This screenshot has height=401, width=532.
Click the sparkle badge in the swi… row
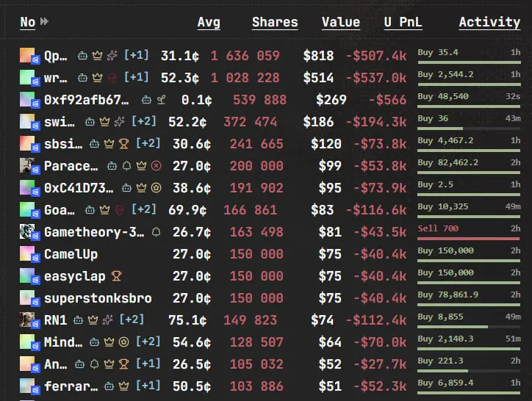pyautogui.click(x=120, y=121)
